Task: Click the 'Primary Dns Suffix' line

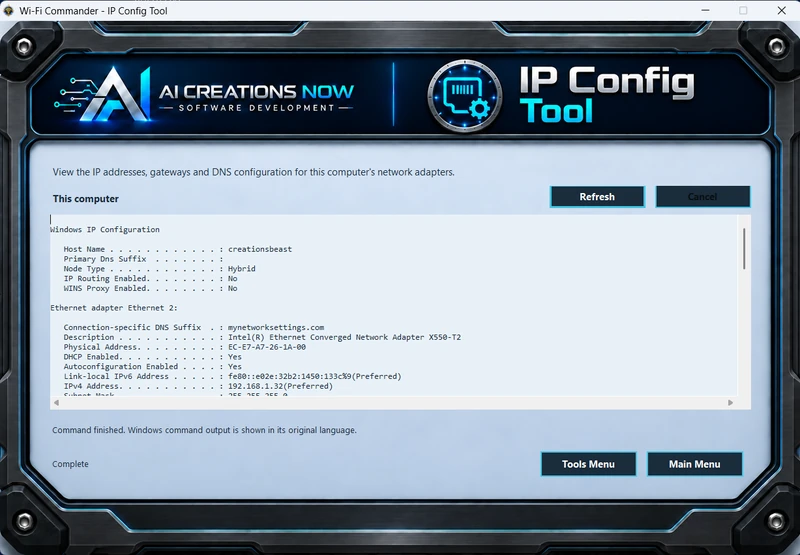Action: click(143, 259)
